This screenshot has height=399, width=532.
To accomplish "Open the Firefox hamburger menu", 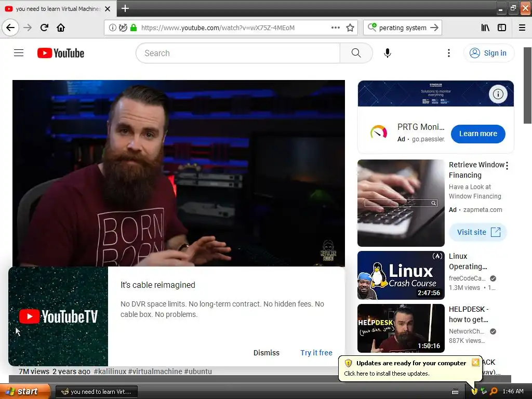I will (x=522, y=28).
